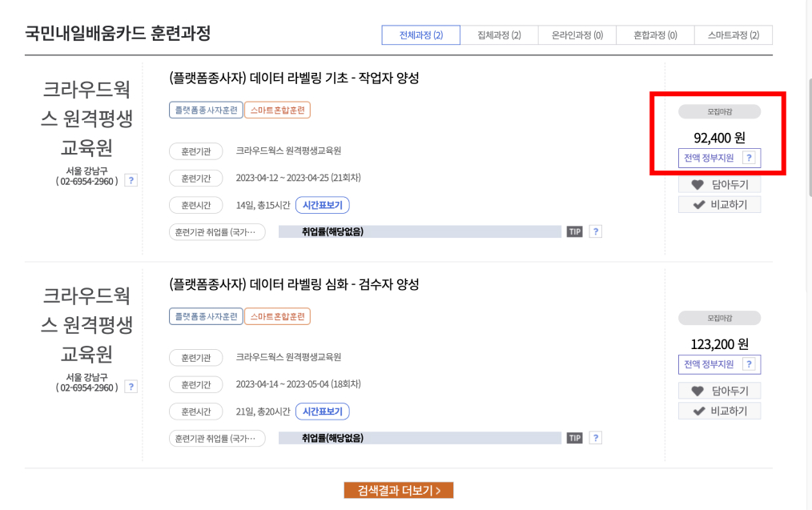Expand the truncated 훈련기관 취업률 (국가… label
The image size is (812, 510).
(218, 231)
